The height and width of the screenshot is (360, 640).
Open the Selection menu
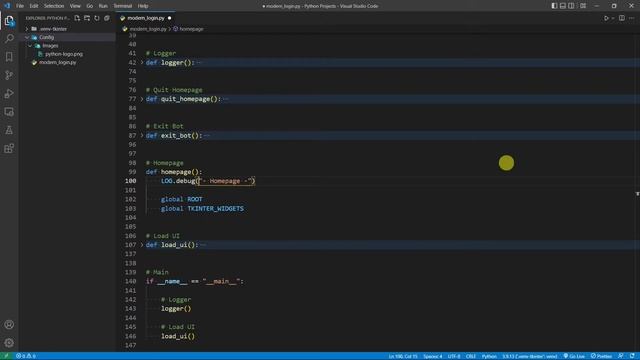click(x=54, y=6)
